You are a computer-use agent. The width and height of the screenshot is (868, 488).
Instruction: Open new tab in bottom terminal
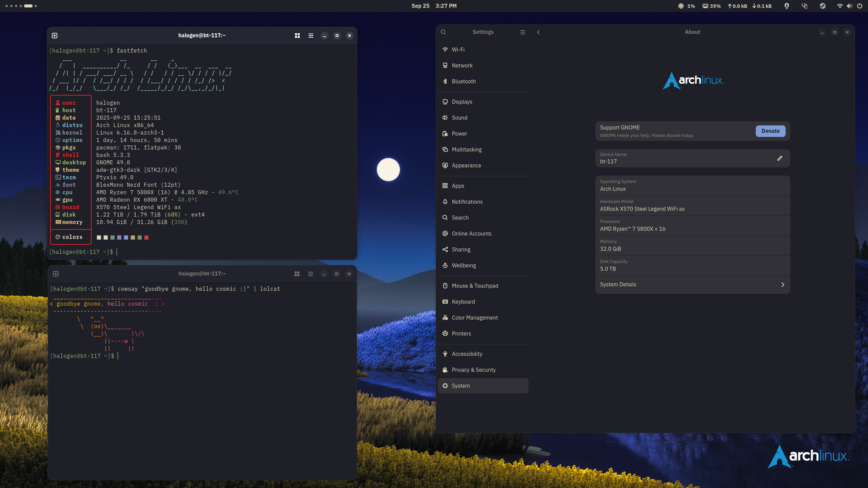click(x=56, y=274)
